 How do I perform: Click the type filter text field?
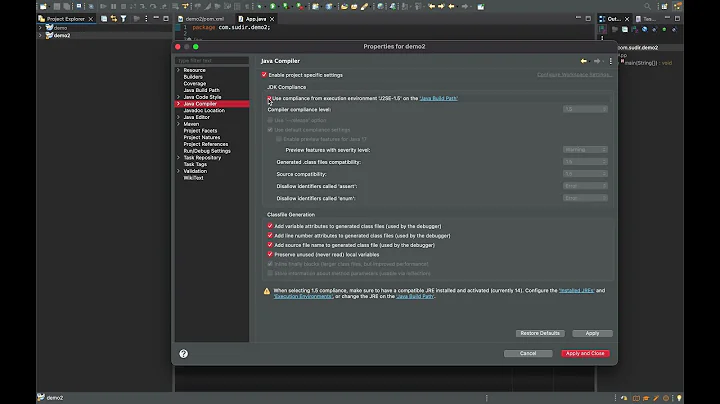[212, 61]
